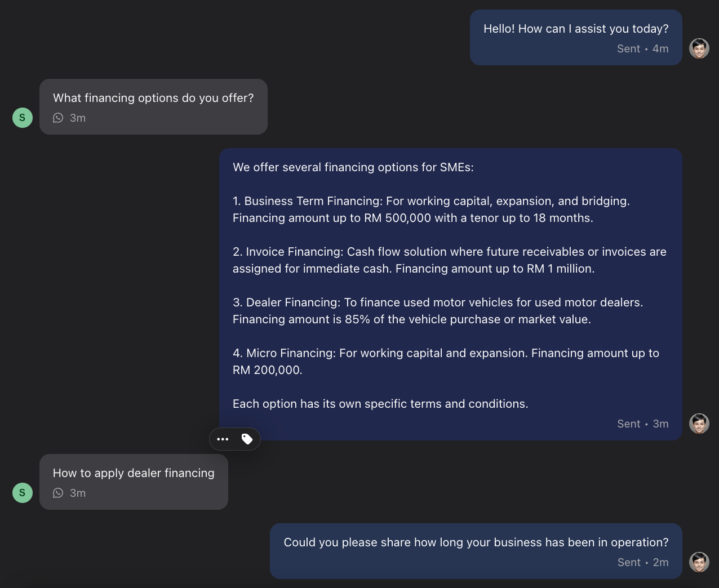Click the Dealer Financing line in the reply
This screenshot has width=719, height=588.
438,302
